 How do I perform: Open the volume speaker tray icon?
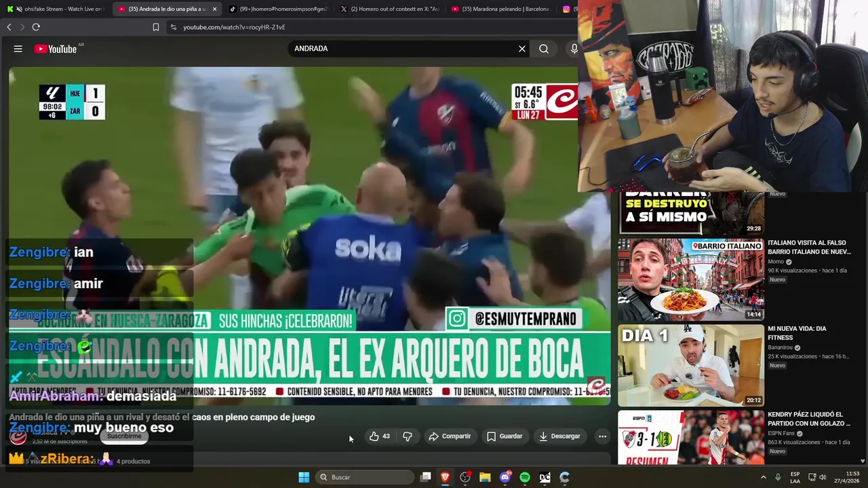pyautogui.click(x=823, y=477)
